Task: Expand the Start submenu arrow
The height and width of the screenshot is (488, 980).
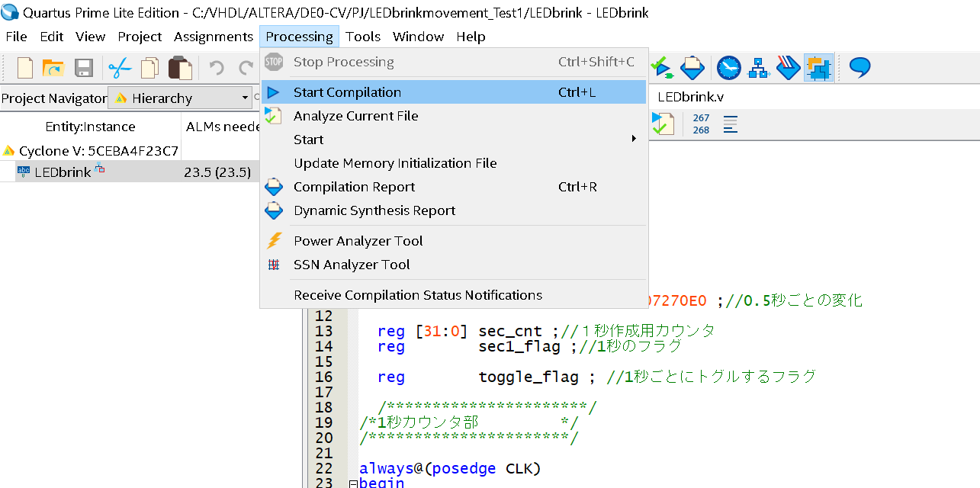Action: pos(634,140)
